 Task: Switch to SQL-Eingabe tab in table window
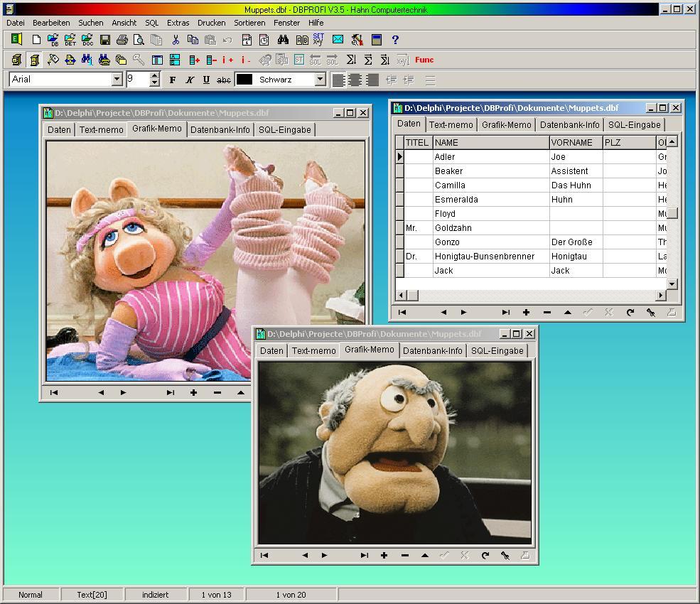click(635, 125)
